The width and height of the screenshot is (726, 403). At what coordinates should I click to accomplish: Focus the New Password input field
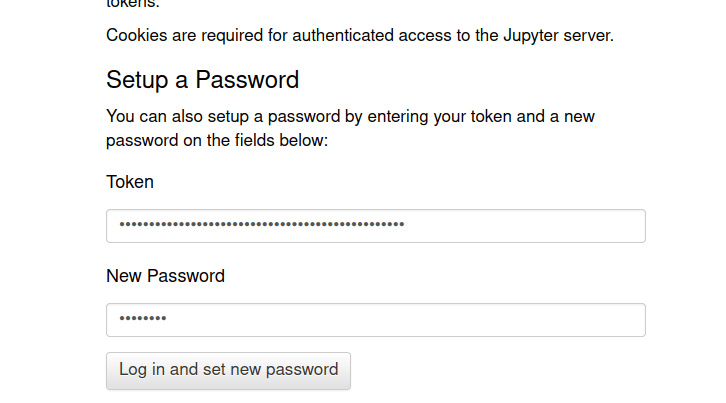(x=375, y=320)
